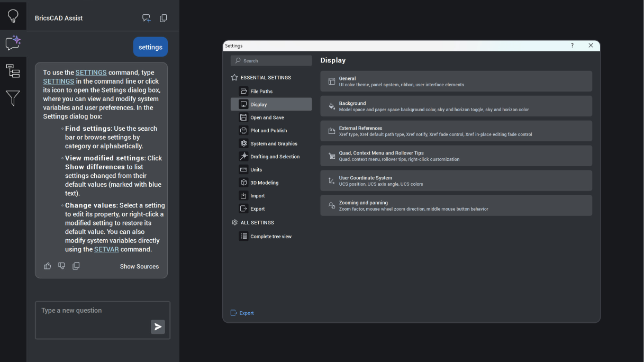The height and width of the screenshot is (362, 644).
Task: Click the blue 'settings' user message
Action: 150,47
